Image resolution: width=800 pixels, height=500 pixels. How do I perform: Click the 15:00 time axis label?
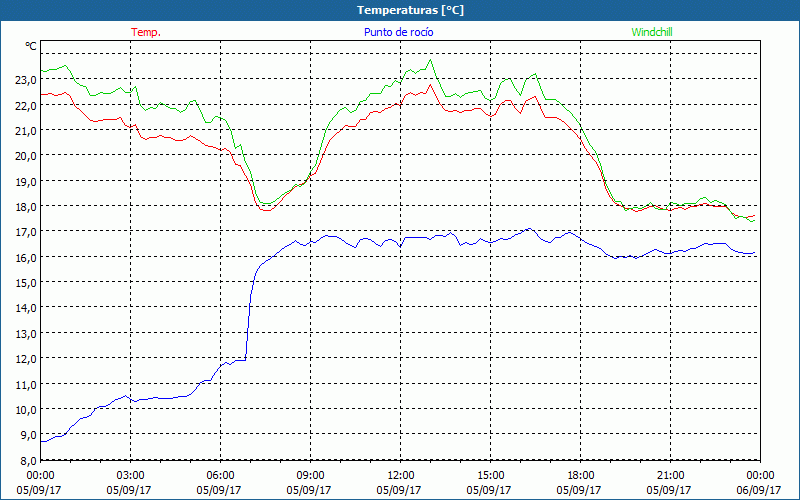click(490, 476)
